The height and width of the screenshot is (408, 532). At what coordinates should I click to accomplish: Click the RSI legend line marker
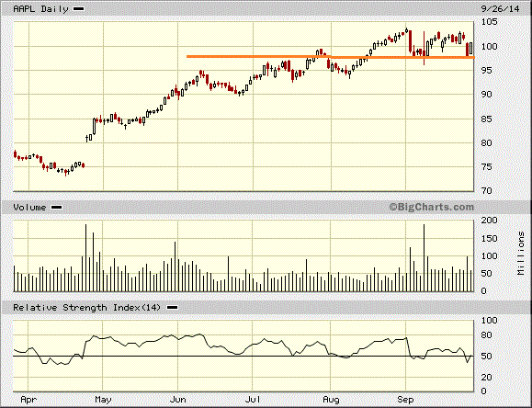click(172, 308)
